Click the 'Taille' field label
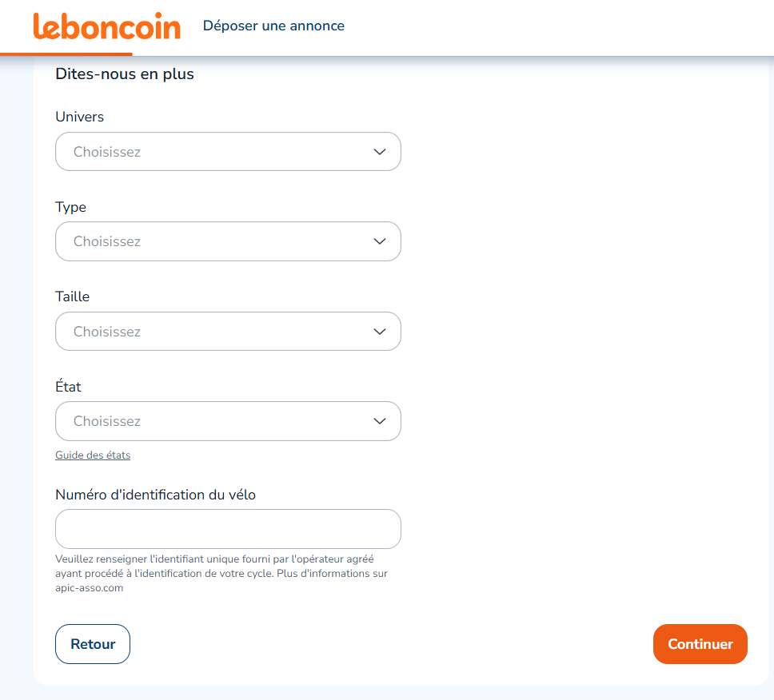 [x=73, y=296]
